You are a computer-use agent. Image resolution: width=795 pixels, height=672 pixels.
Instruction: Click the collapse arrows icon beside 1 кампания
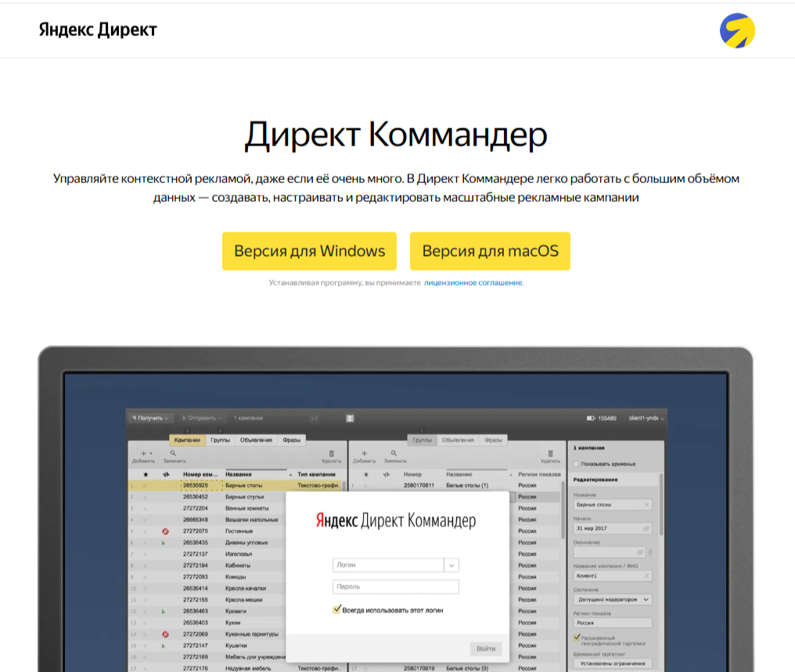point(315,418)
